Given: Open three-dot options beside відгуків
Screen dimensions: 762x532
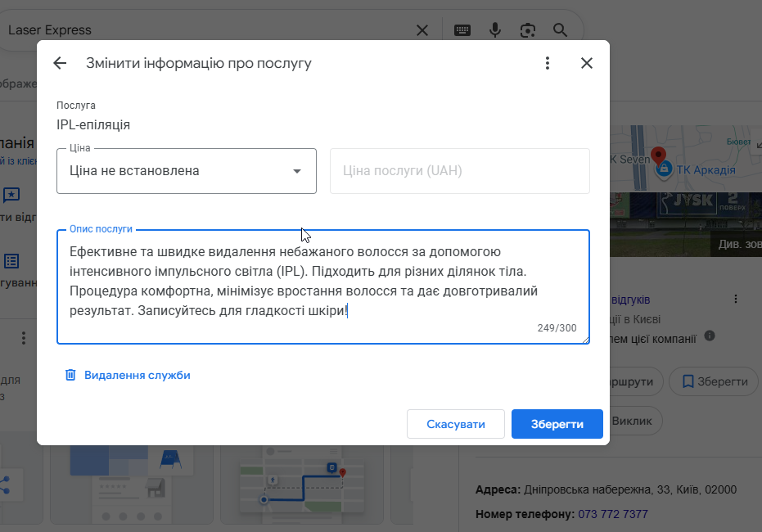Looking at the screenshot, I should [x=735, y=299].
